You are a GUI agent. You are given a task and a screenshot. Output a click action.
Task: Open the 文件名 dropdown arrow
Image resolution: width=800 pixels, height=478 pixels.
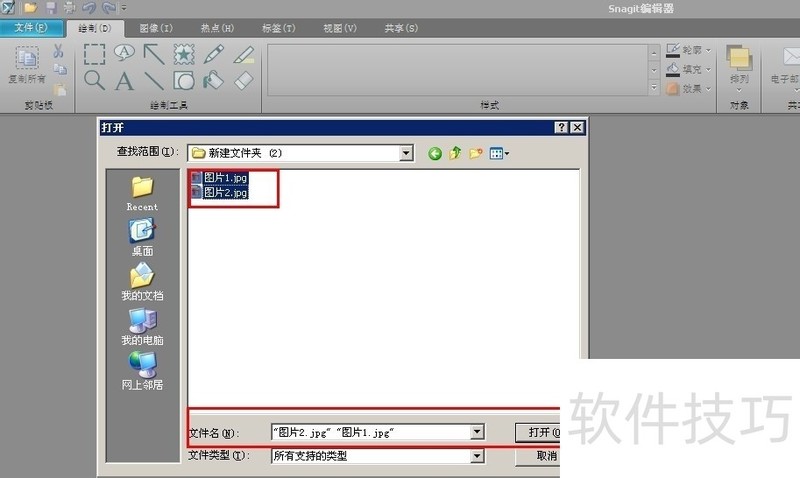pos(477,432)
